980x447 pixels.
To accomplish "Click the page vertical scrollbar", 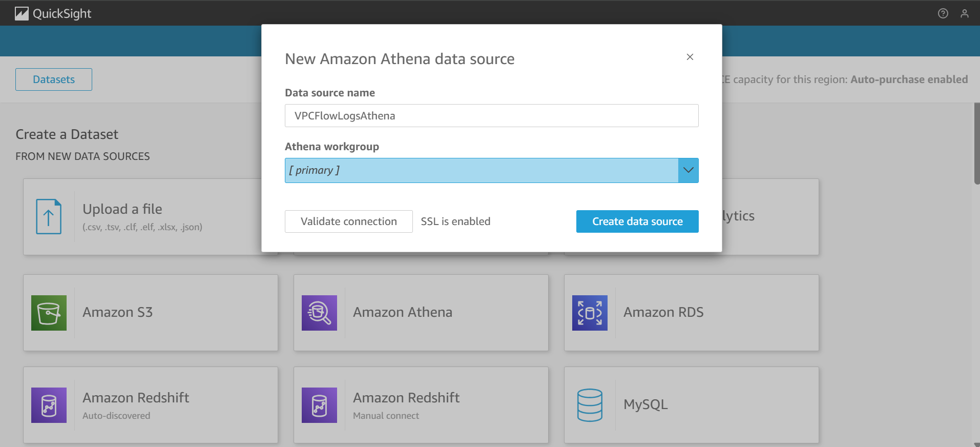I will pyautogui.click(x=976, y=144).
